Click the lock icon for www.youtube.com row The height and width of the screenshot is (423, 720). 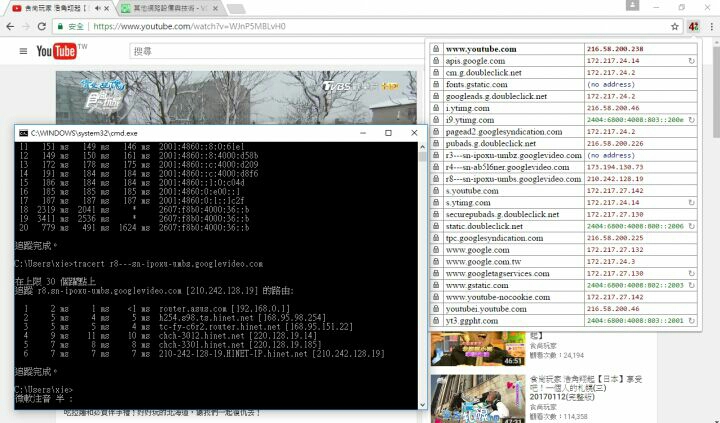(x=436, y=49)
